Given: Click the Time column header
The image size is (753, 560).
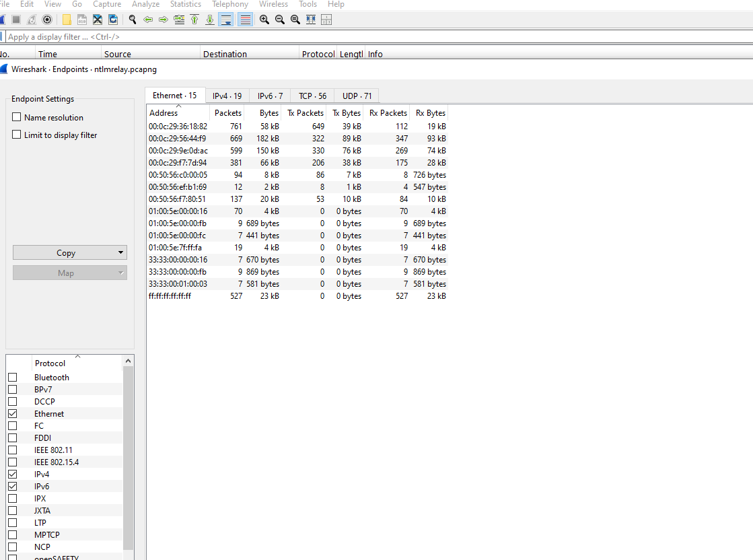Looking at the screenshot, I should tap(68, 54).
